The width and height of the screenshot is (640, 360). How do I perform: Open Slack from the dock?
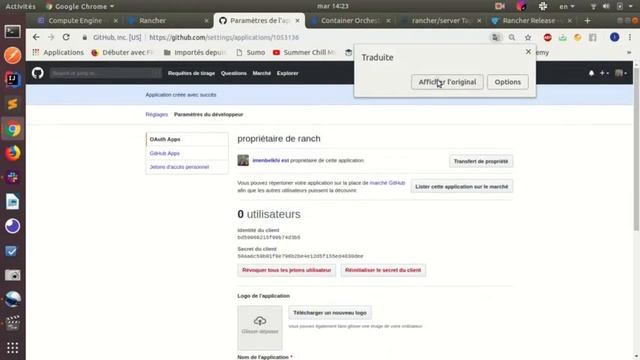point(12,177)
